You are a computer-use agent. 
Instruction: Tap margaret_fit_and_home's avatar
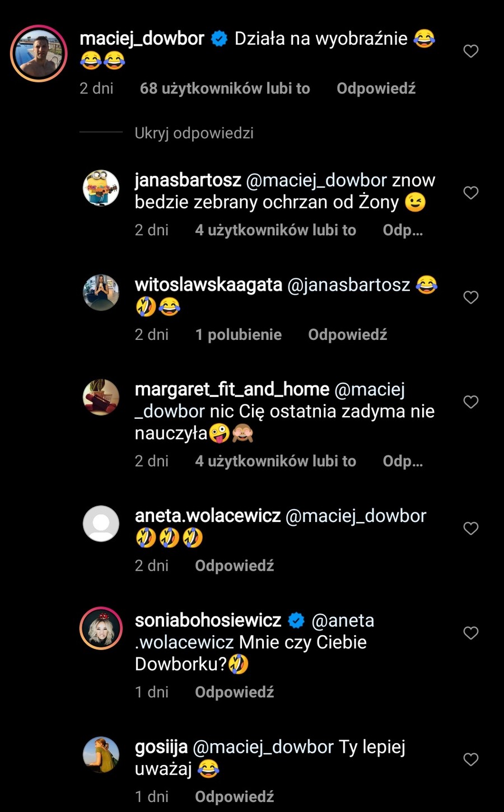point(101,397)
